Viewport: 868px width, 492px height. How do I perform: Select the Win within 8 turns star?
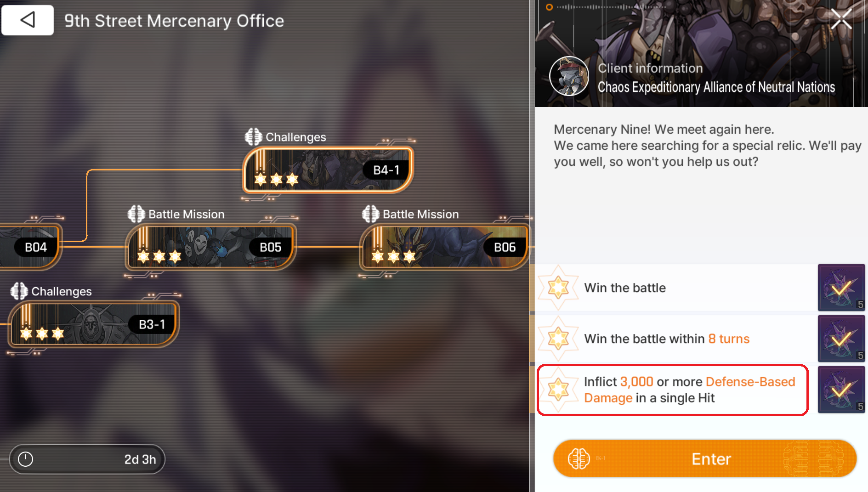pos(558,339)
